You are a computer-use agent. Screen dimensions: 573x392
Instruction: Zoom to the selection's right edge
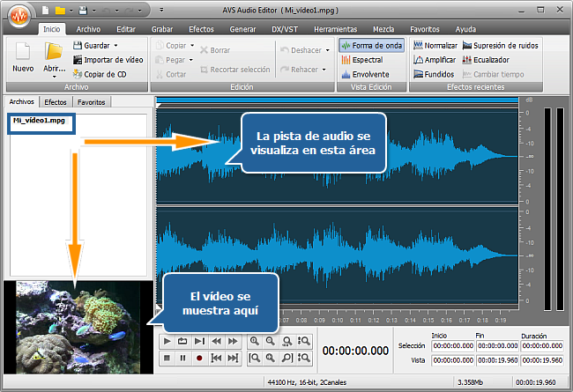coord(287,358)
